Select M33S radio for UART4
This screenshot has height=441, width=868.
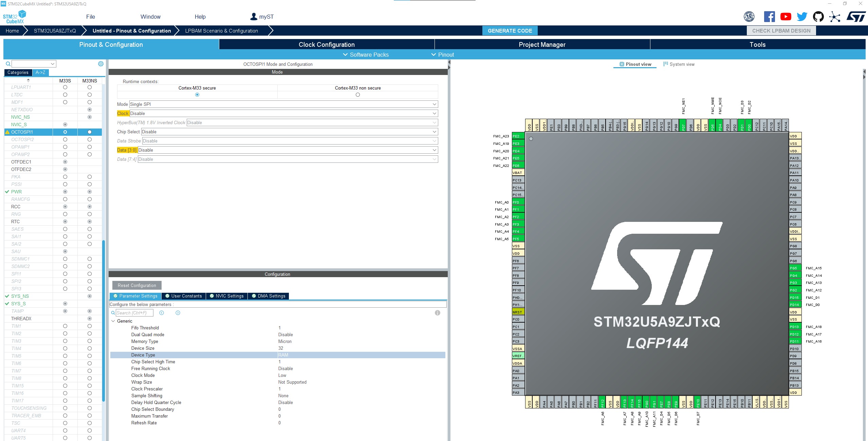pos(65,430)
